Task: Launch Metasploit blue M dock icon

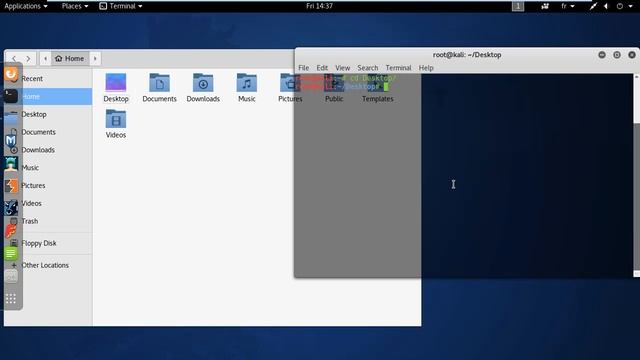Action: click(x=11, y=141)
